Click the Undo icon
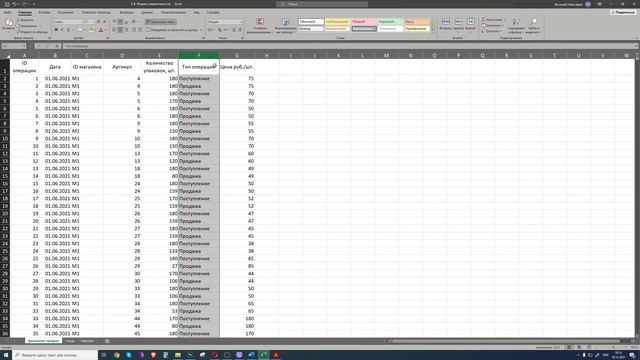 (x=14, y=4)
